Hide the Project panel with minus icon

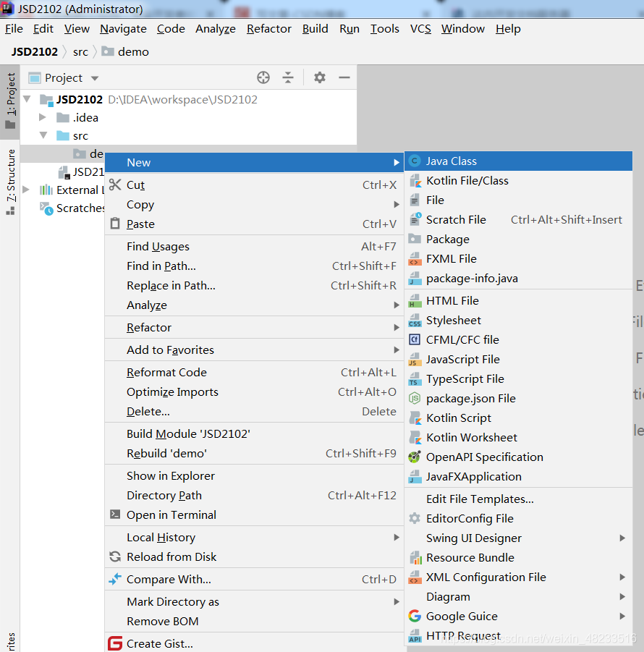pos(344,77)
